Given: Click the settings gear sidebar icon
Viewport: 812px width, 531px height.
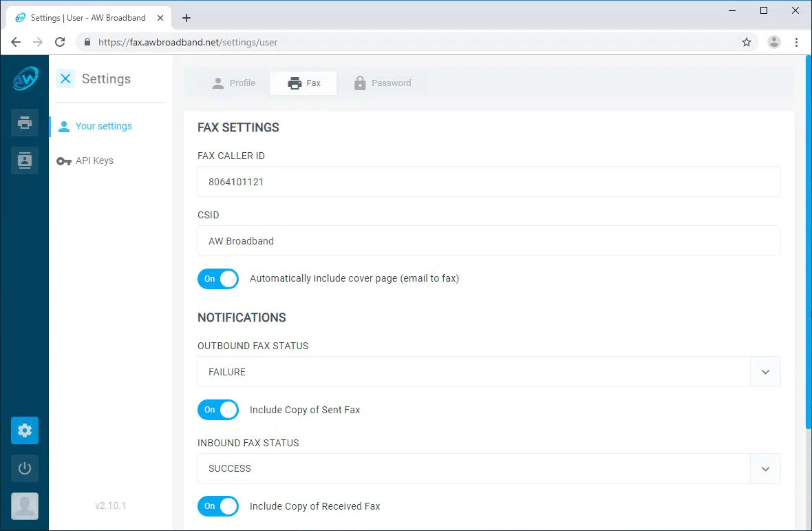Looking at the screenshot, I should coord(25,430).
